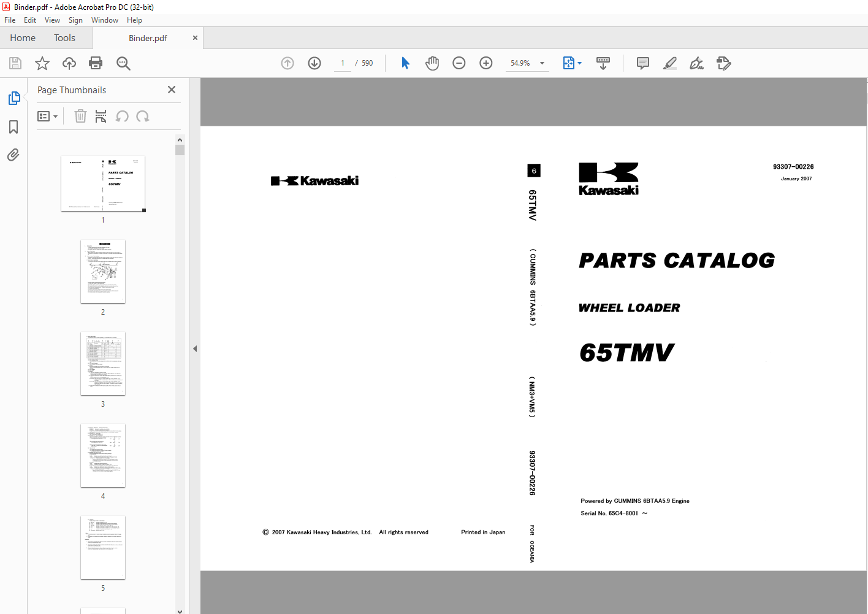Image resolution: width=868 pixels, height=614 pixels.
Task: Select the Highlight text tool
Action: point(670,63)
